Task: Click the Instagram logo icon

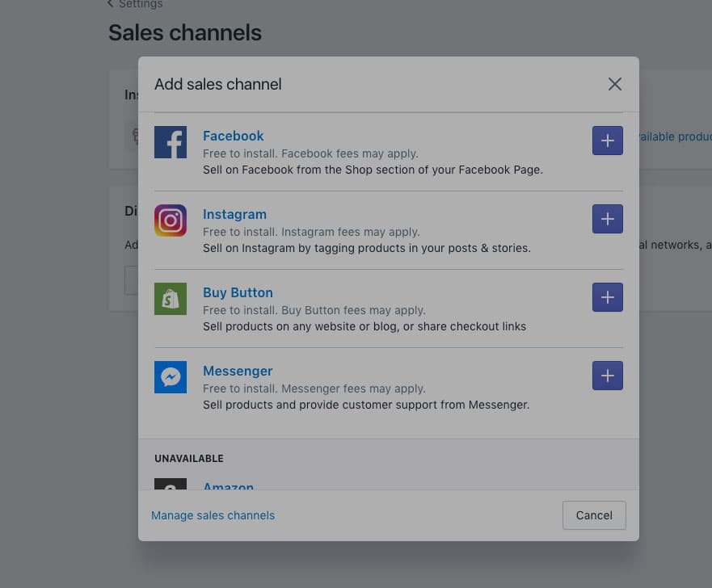Action: click(x=171, y=220)
